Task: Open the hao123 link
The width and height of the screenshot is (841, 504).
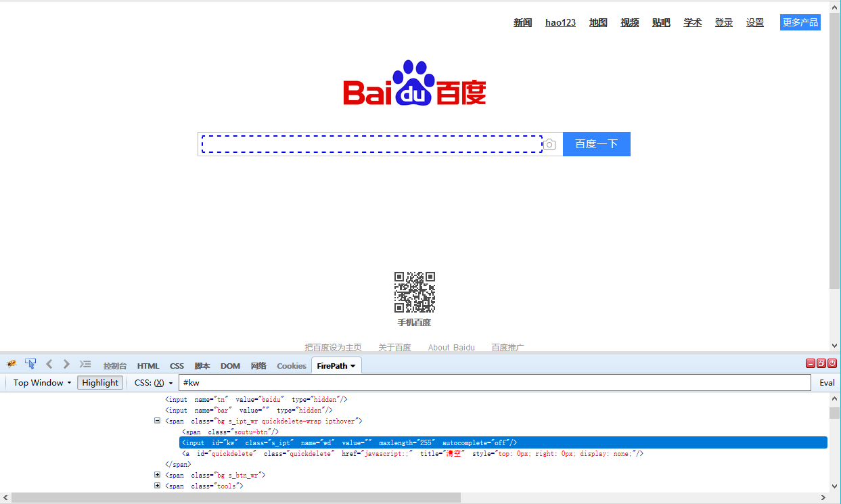Action: click(560, 22)
